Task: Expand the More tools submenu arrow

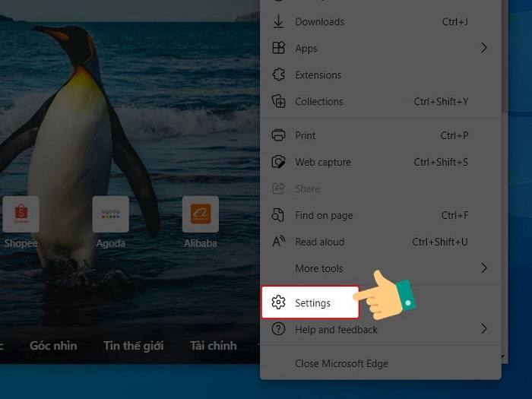Action: (483, 268)
